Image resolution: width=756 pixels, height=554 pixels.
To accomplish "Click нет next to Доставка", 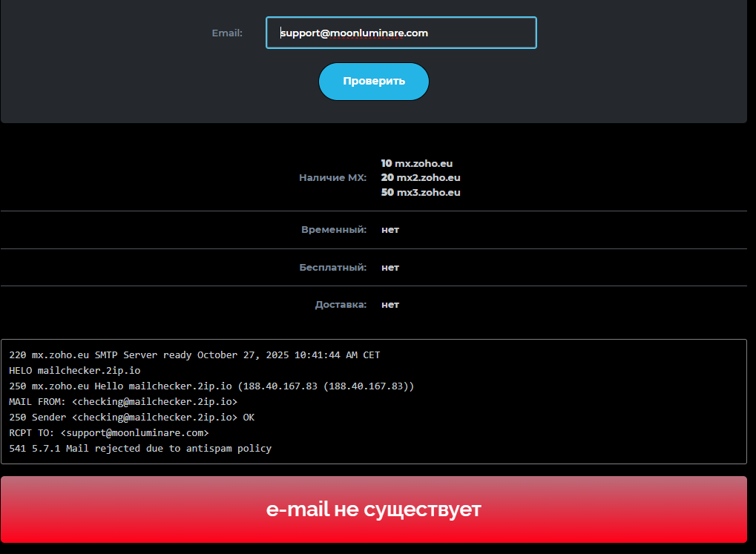I will [x=389, y=304].
